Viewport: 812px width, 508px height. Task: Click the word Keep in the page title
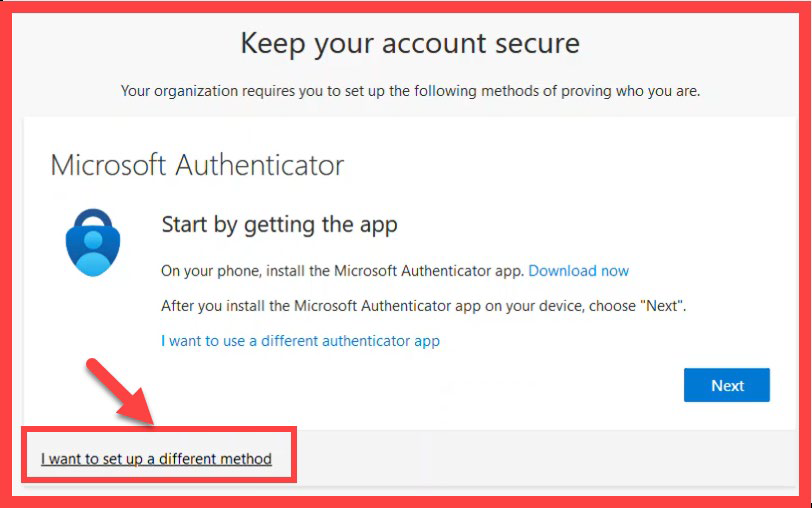(x=273, y=43)
